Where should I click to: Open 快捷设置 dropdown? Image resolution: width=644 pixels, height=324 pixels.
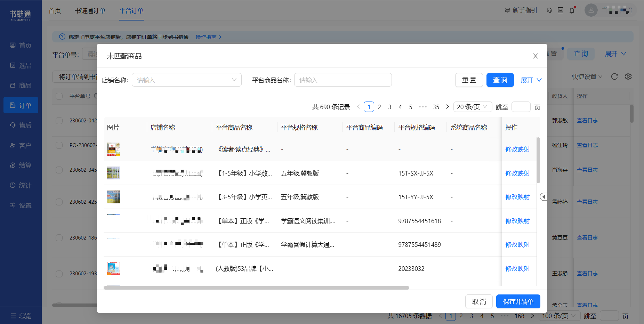point(587,76)
